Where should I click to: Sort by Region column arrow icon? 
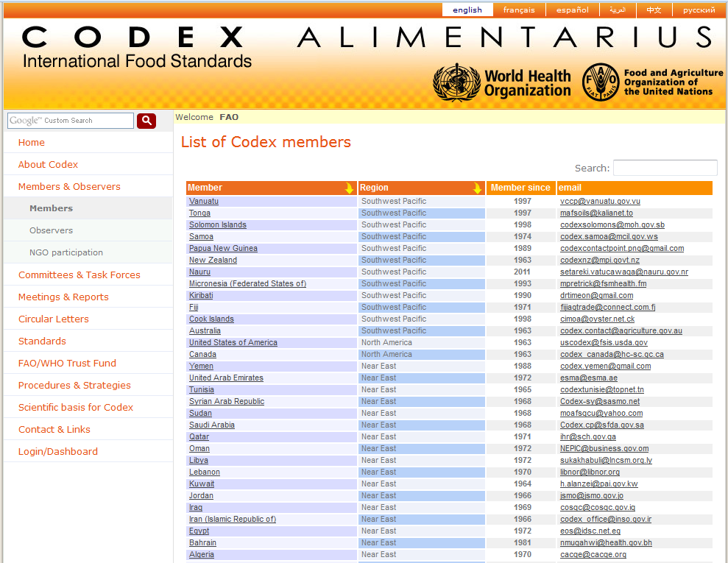coord(477,188)
